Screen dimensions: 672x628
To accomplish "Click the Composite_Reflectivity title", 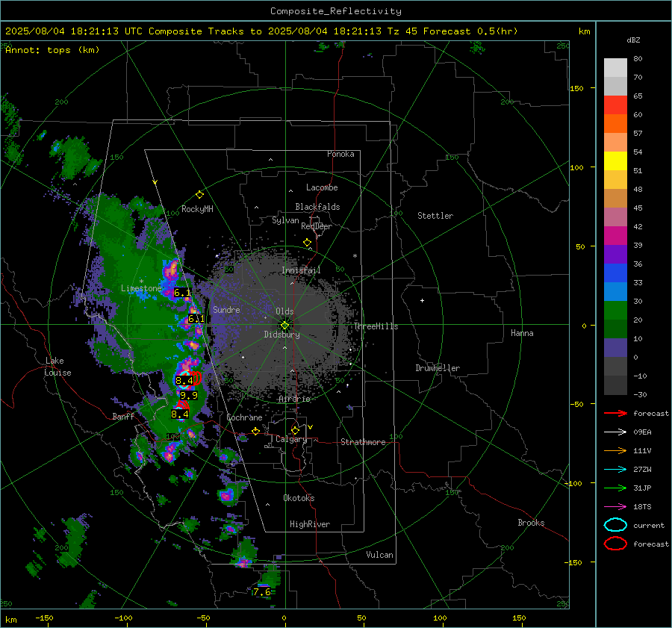I will (336, 11).
